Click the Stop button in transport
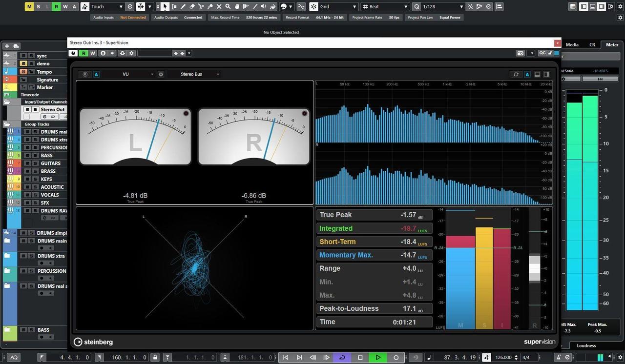Image resolution: width=625 pixels, height=364 pixels. pos(360,358)
